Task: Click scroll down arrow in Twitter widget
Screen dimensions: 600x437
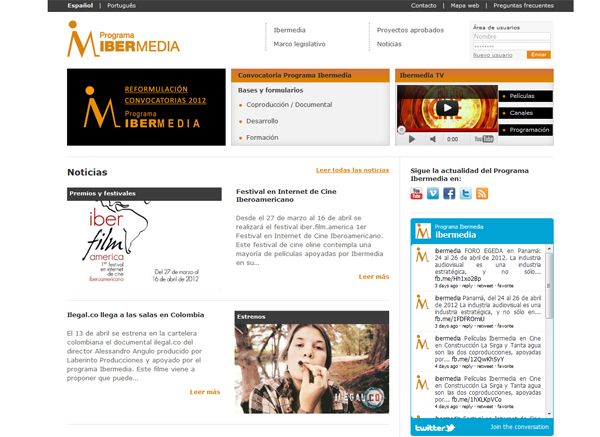Action: click(x=549, y=413)
